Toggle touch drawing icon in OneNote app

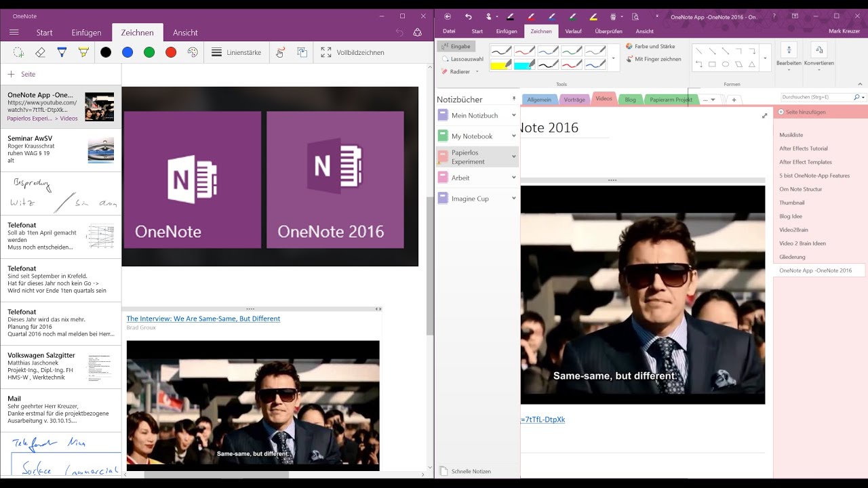click(x=281, y=52)
